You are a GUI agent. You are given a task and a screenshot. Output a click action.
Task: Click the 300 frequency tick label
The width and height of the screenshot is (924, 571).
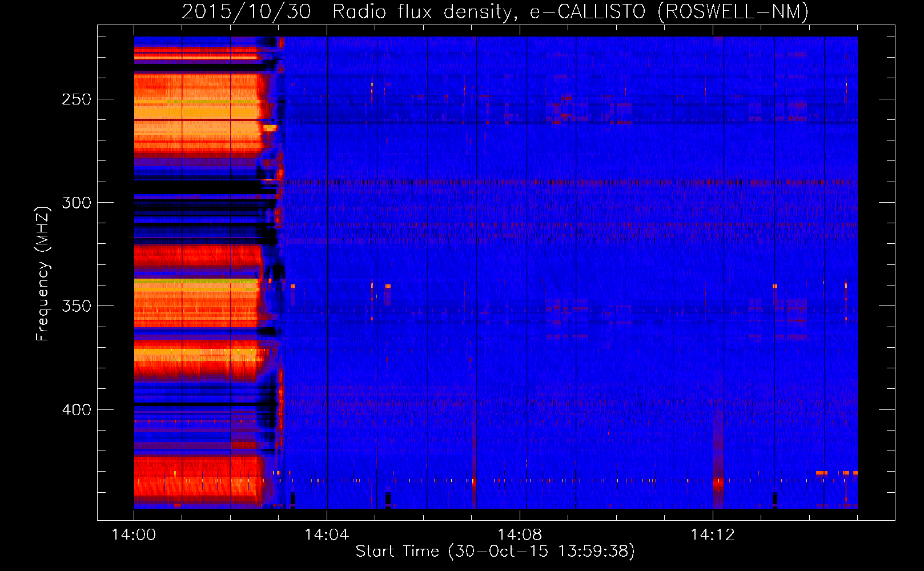(x=77, y=203)
